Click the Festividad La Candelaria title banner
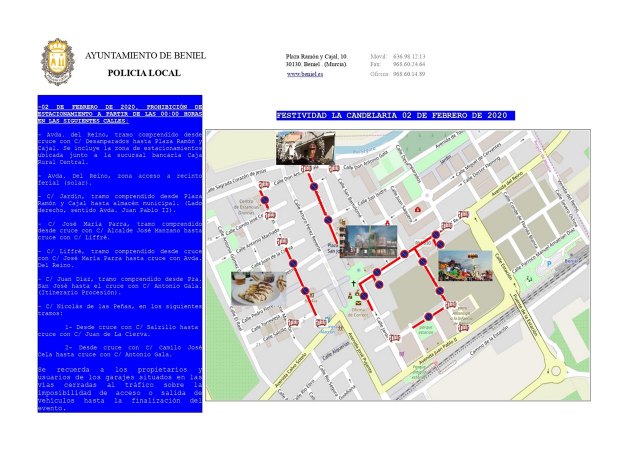Screen dimensions: 640x452 click(395, 116)
